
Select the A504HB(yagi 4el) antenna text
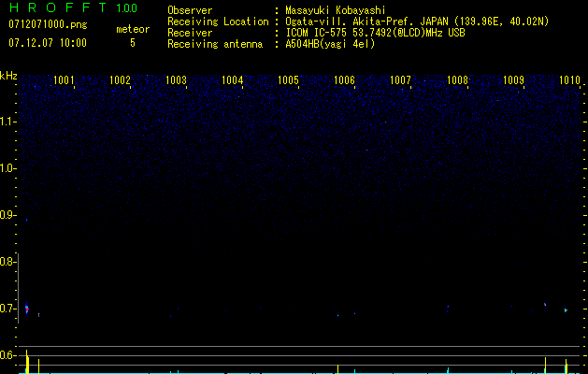point(330,44)
